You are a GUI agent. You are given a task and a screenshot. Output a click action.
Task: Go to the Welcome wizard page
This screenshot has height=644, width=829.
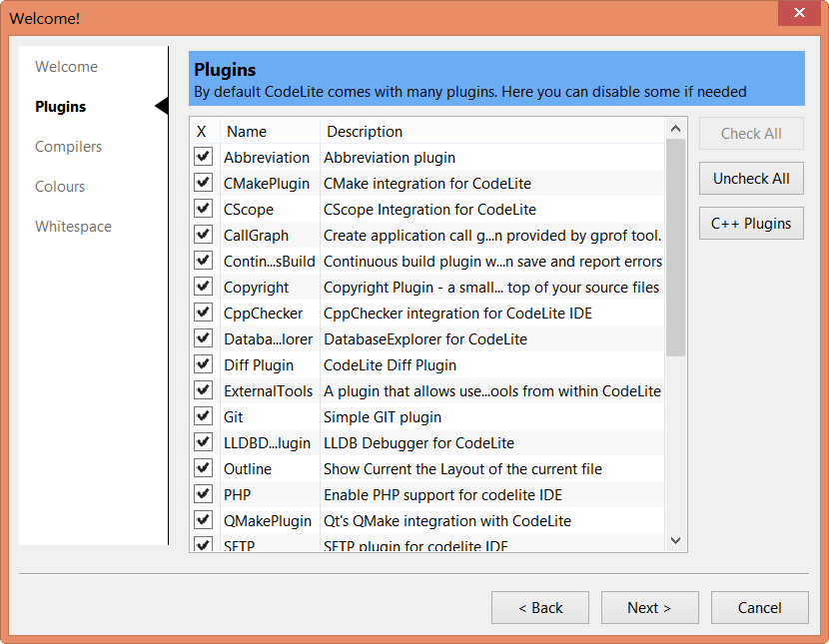tap(67, 67)
